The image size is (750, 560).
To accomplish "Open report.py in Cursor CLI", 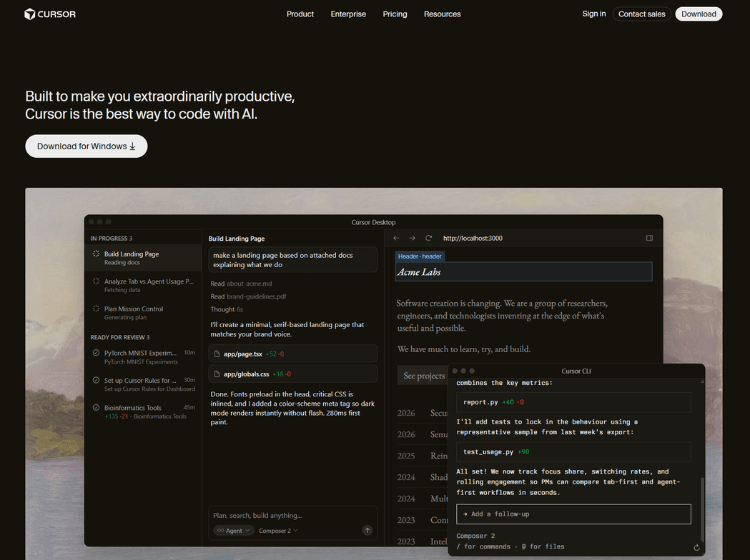I will (x=574, y=402).
